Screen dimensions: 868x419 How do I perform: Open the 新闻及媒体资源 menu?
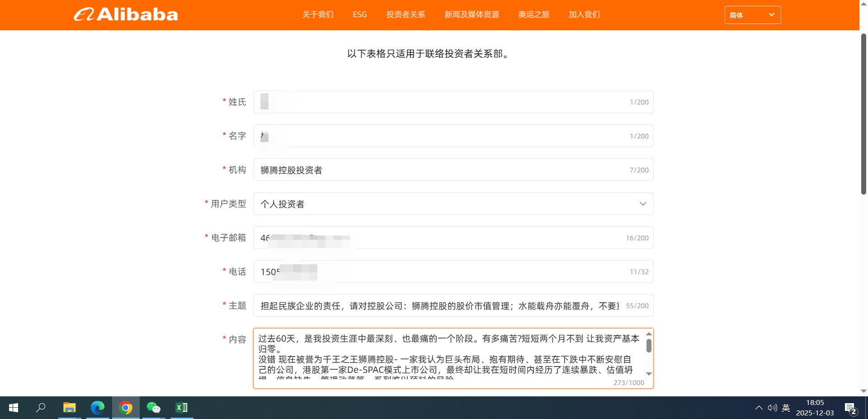pyautogui.click(x=472, y=14)
